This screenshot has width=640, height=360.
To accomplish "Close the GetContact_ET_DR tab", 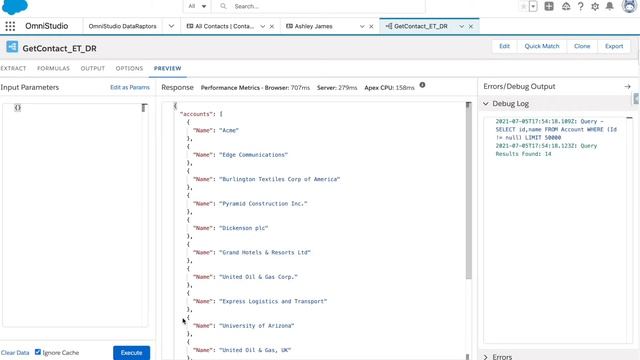I will point(471,27).
